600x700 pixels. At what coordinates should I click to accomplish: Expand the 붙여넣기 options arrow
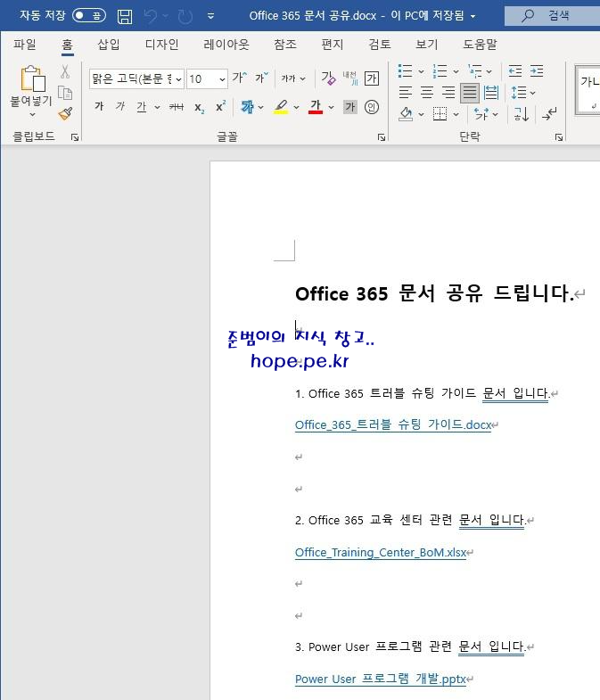(x=32, y=115)
